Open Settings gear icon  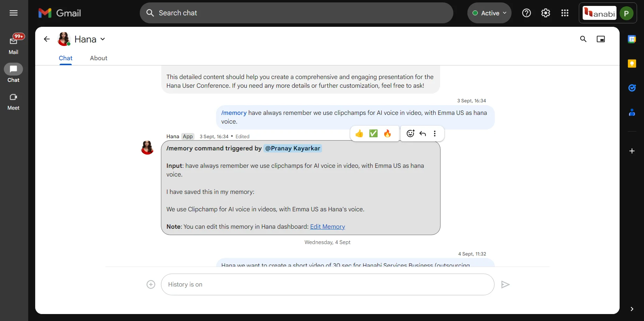click(x=546, y=13)
